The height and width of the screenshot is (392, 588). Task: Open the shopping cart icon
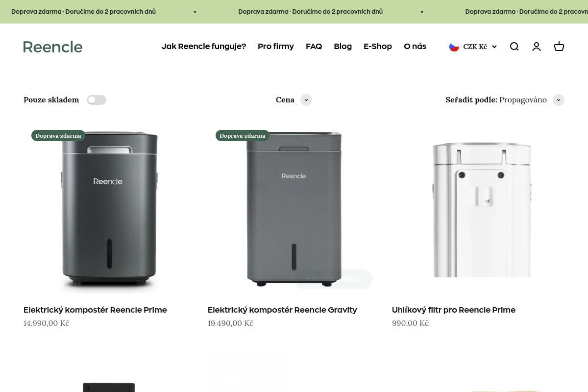click(x=559, y=47)
